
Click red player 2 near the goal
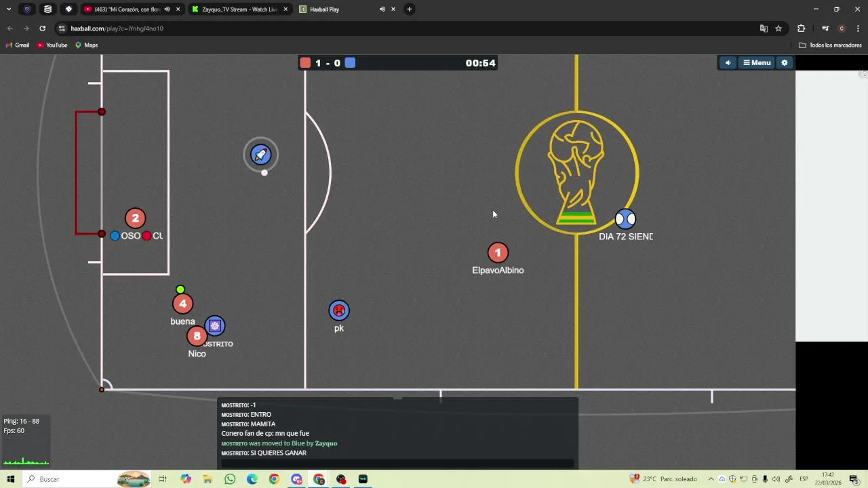click(x=135, y=218)
